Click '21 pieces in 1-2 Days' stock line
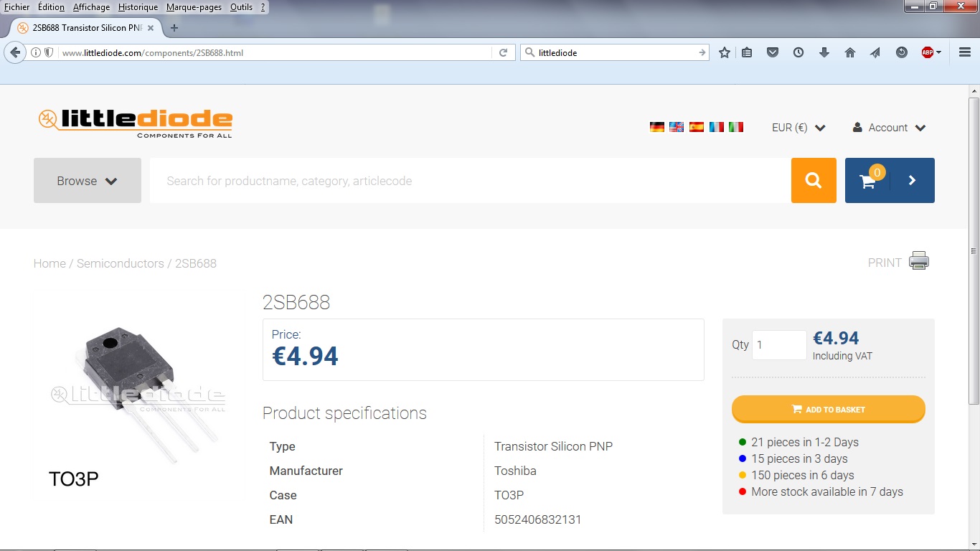Viewport: 980px width, 551px height. [805, 442]
